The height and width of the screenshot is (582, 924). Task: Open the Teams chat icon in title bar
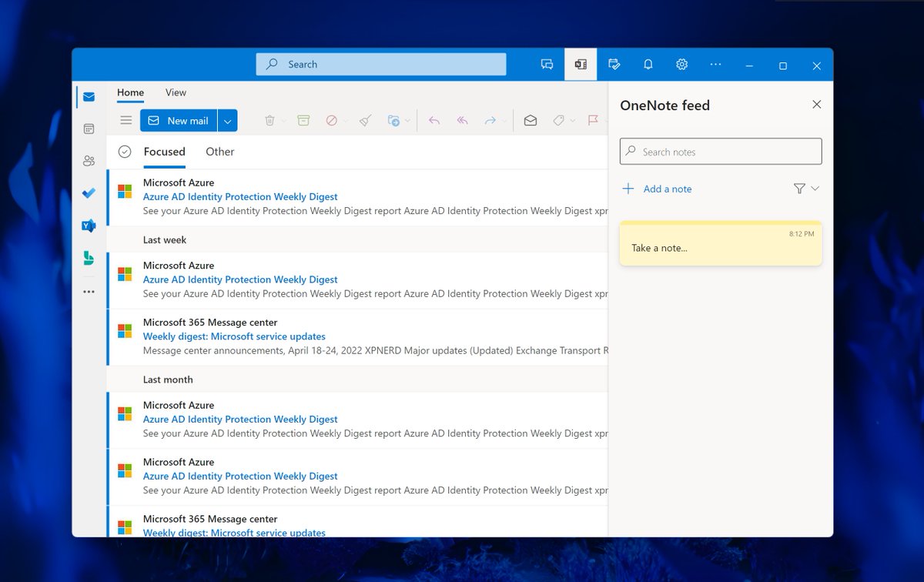point(547,65)
